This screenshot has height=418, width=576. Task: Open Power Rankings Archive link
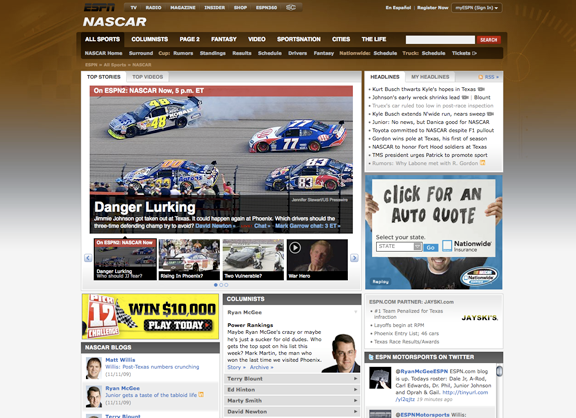point(262,367)
